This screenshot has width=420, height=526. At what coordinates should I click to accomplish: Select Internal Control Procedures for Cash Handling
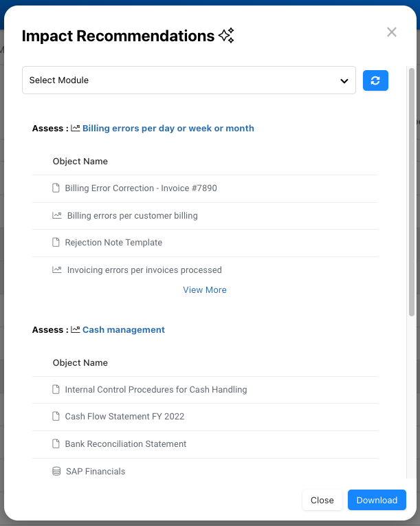click(x=156, y=389)
